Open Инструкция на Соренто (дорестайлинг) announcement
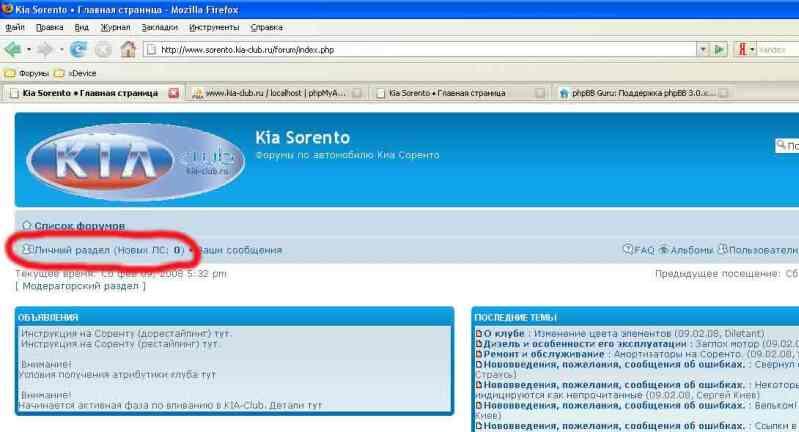The width and height of the screenshot is (799, 432). pos(126,334)
